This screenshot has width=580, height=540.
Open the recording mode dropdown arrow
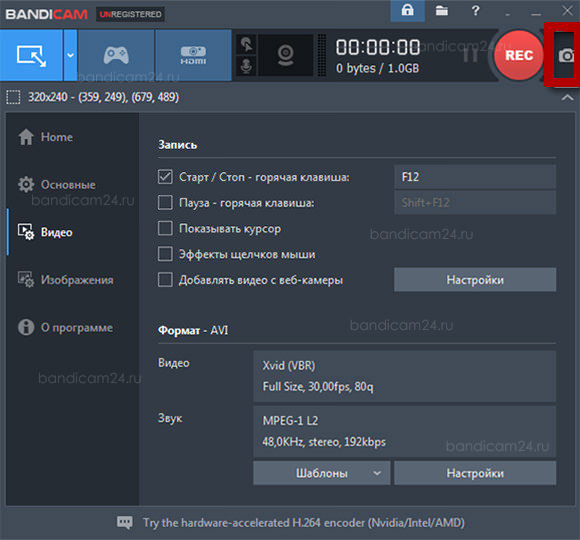[70, 55]
